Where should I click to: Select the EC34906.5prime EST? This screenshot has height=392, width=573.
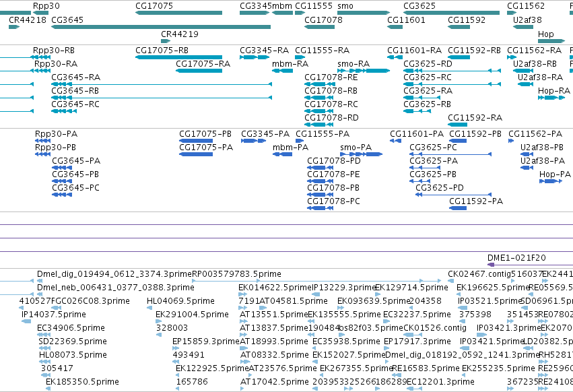pos(44,335)
